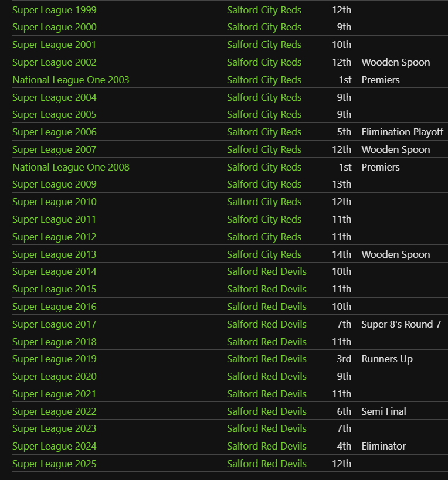Select '6th' position in 2022 row

(x=344, y=412)
